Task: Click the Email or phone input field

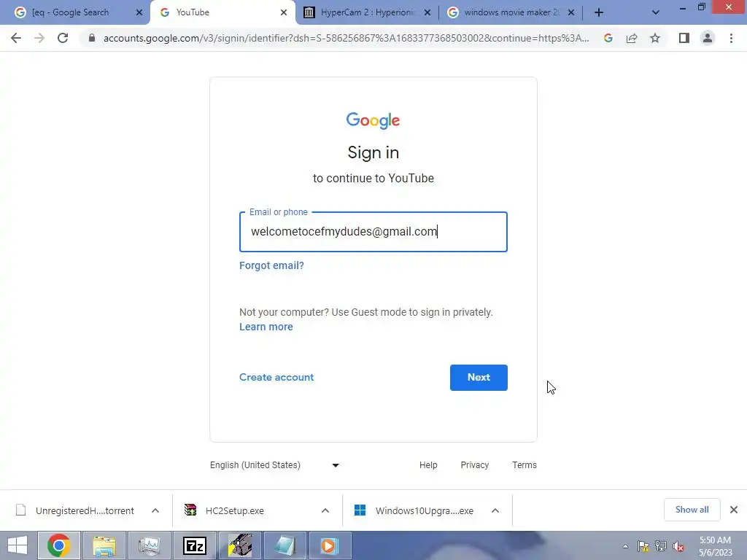Action: pos(373,232)
